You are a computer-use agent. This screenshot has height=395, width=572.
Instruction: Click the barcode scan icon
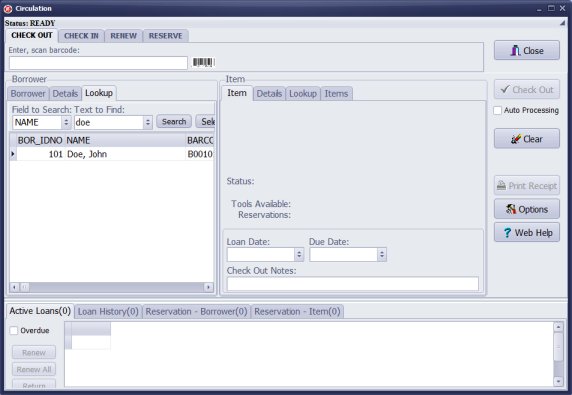point(203,62)
